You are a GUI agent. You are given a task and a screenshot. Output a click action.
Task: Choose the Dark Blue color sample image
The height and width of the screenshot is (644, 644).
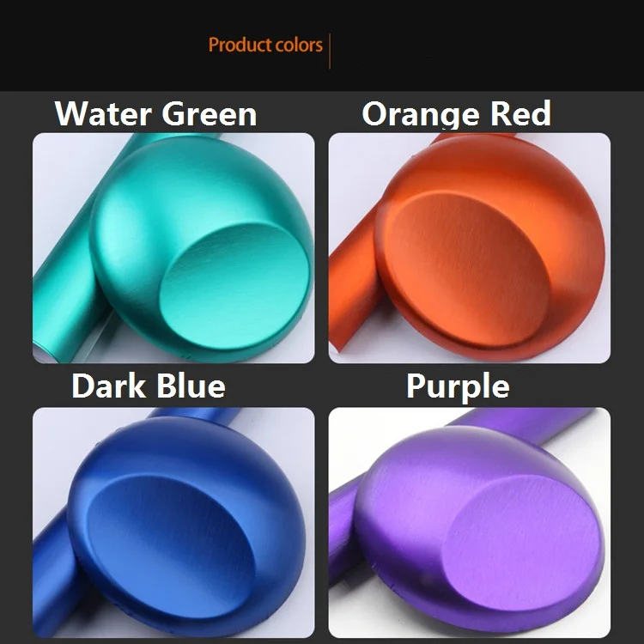click(x=173, y=522)
